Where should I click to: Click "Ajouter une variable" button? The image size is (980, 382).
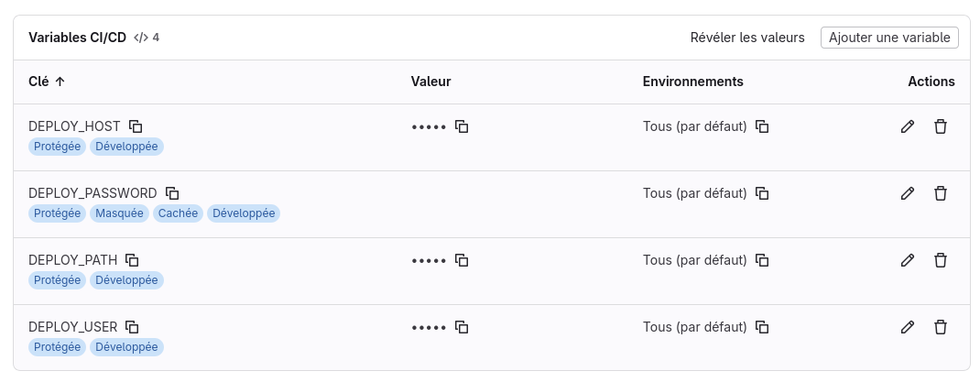pyautogui.click(x=889, y=38)
